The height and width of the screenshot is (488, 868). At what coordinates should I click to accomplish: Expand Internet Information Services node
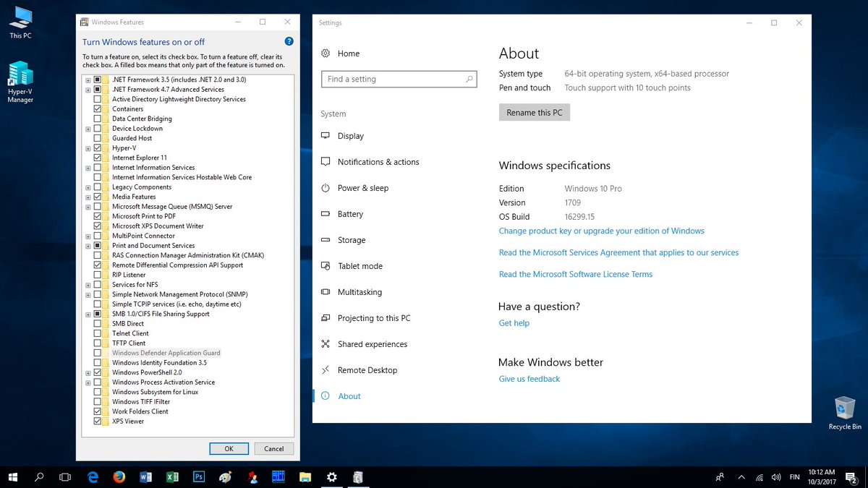[x=88, y=168]
